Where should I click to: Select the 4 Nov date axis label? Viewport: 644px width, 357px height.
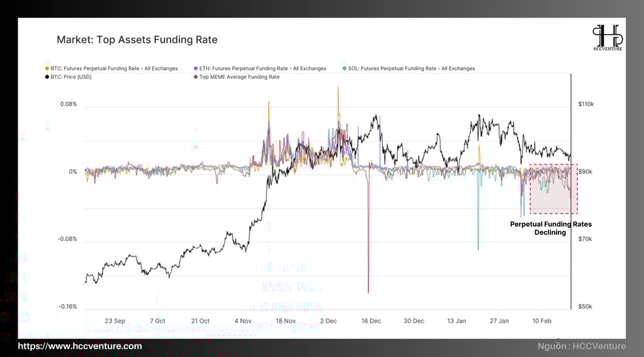tap(243, 321)
